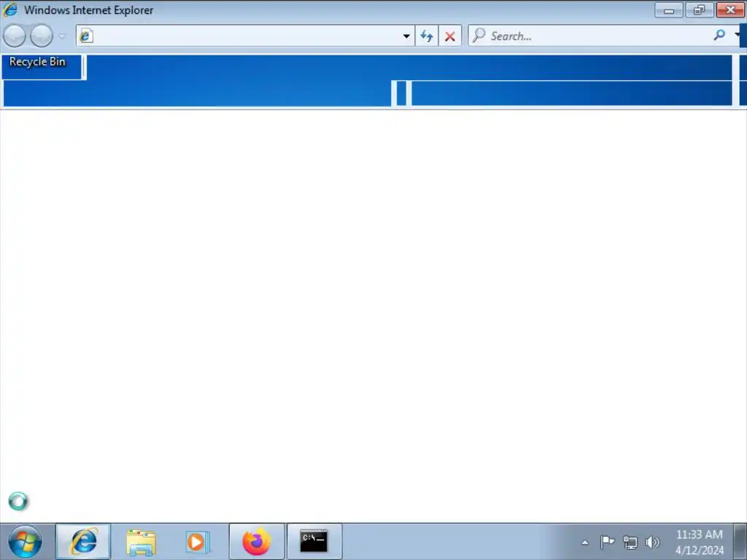Click inside the Search box
The image size is (747, 560).
[x=591, y=36]
